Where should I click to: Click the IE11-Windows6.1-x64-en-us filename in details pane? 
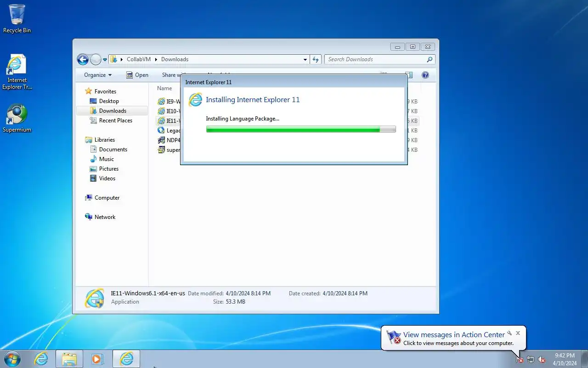pos(148,293)
